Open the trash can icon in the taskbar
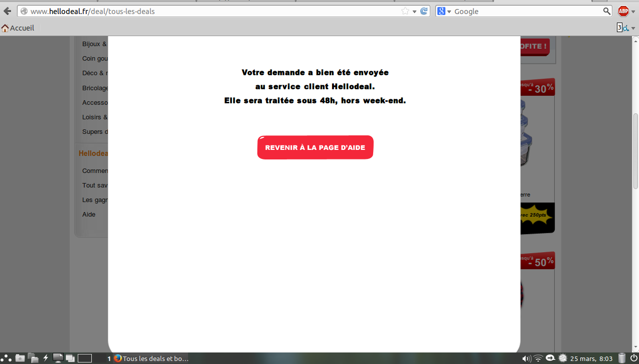Viewport: 639px width, 364px height. (x=622, y=358)
